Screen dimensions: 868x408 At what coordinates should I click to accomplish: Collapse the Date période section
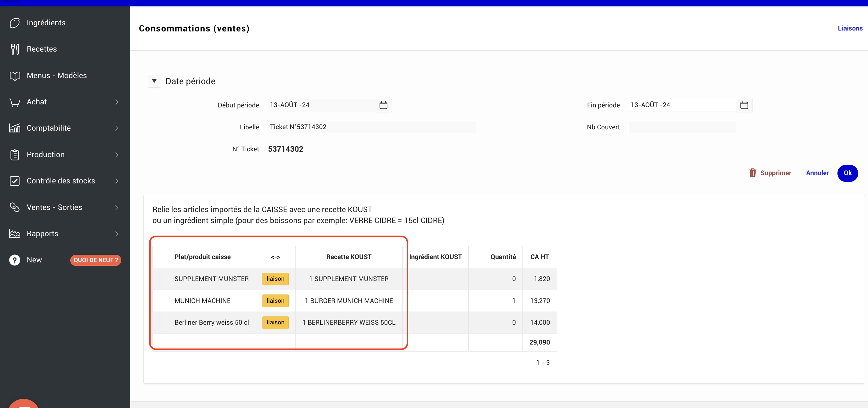click(154, 81)
